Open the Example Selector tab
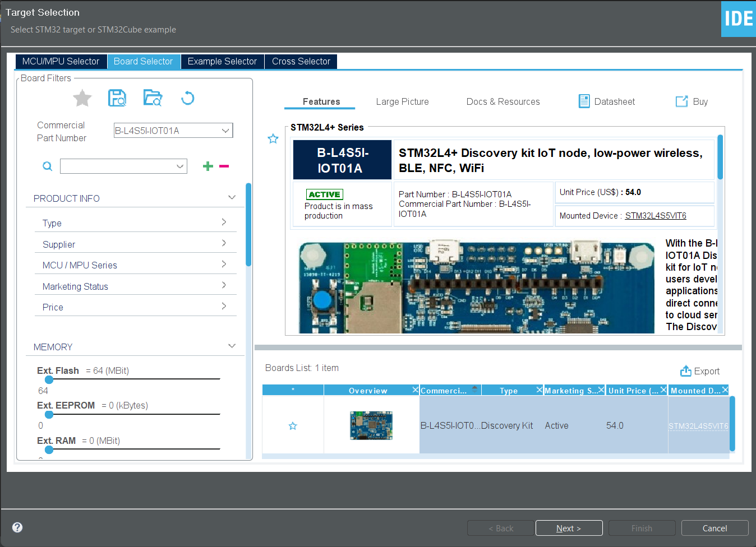The height and width of the screenshot is (547, 756). pyautogui.click(x=222, y=61)
